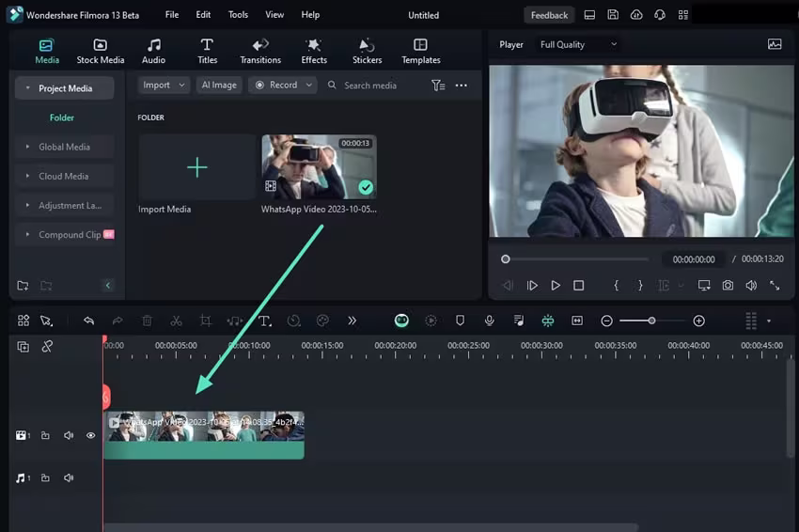
Task: Open the Tools menu
Action: [x=238, y=15]
